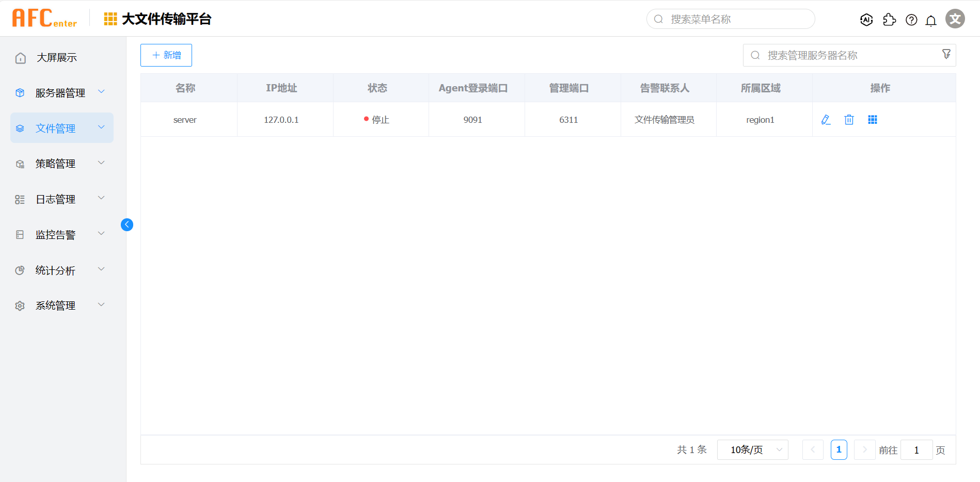Image resolution: width=980 pixels, height=482 pixels.
Task: Open notifications bell icon
Action: pyautogui.click(x=931, y=20)
